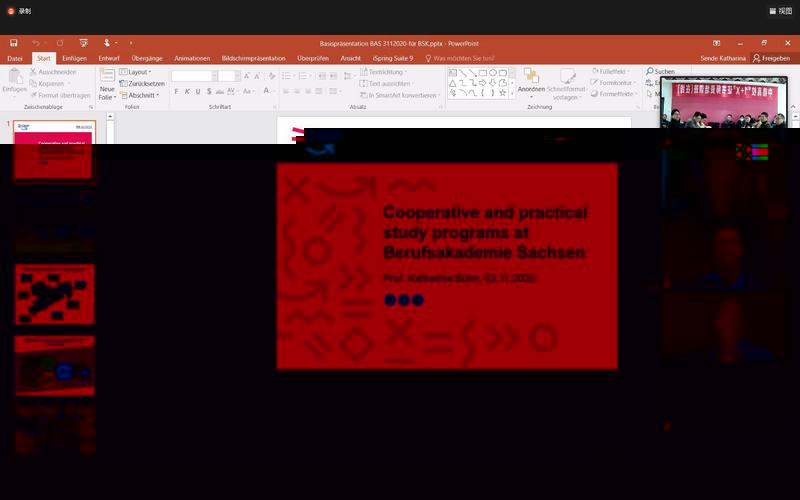Open the Animationen tab
This screenshot has height=500, width=800.
[192, 58]
